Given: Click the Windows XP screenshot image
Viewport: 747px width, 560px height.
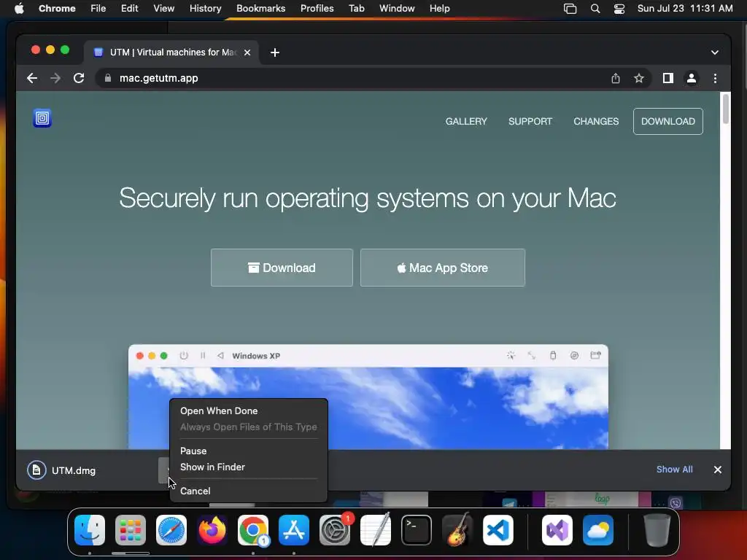Looking at the screenshot, I should pyautogui.click(x=368, y=397).
